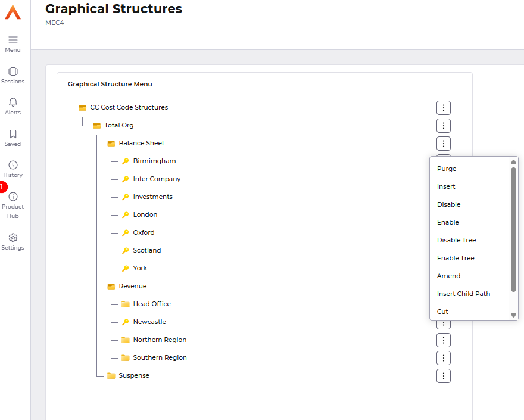Click the orange app logo

(13, 12)
